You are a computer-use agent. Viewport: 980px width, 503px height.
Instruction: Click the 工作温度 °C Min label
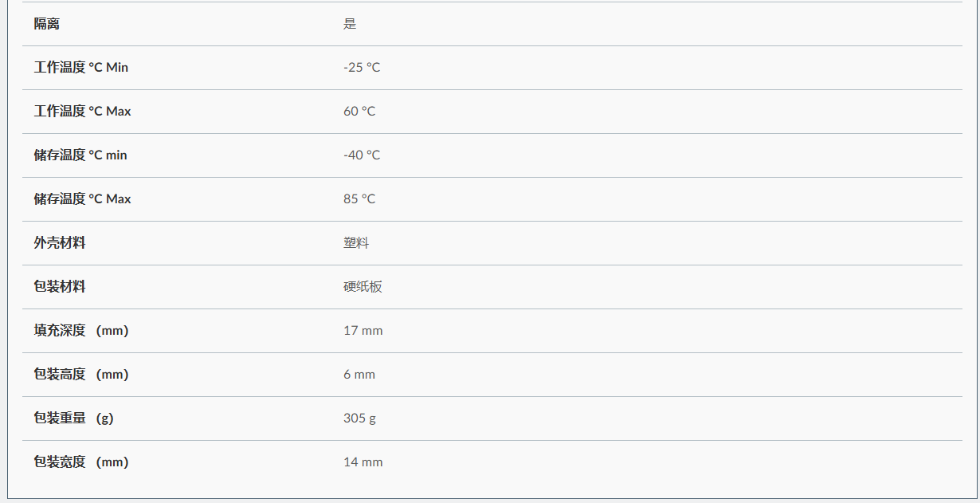point(80,68)
